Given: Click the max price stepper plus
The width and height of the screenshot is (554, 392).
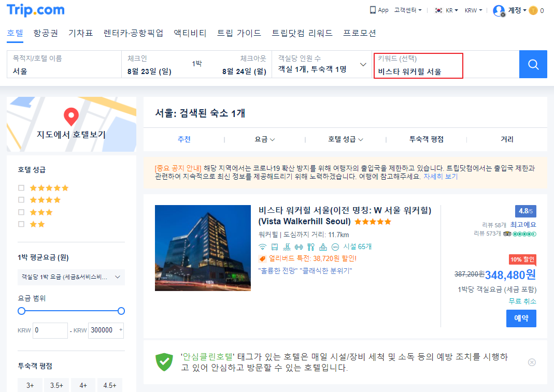Looking at the screenshot, I should (121, 329).
